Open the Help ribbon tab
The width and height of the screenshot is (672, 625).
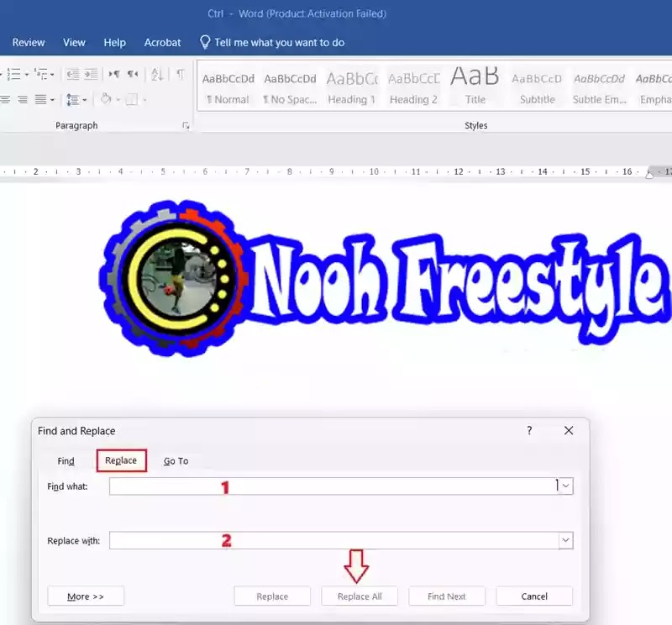tap(114, 43)
